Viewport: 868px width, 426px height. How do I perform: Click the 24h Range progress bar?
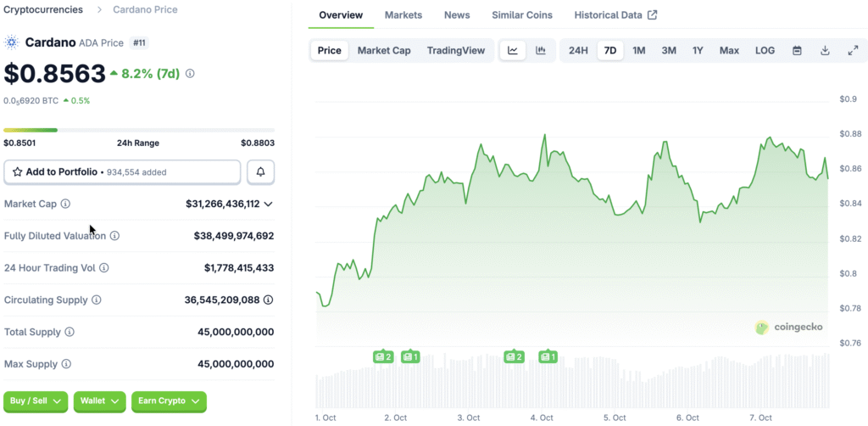pos(139,130)
